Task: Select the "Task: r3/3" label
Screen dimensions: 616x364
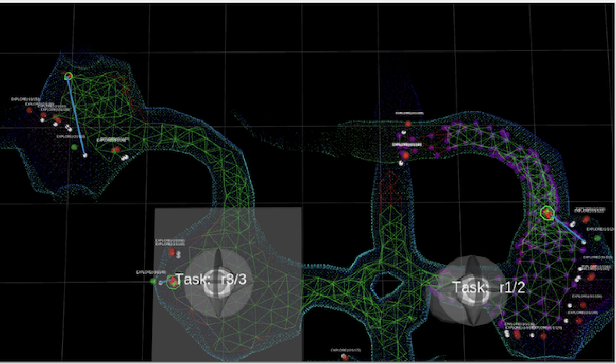Action: [211, 279]
